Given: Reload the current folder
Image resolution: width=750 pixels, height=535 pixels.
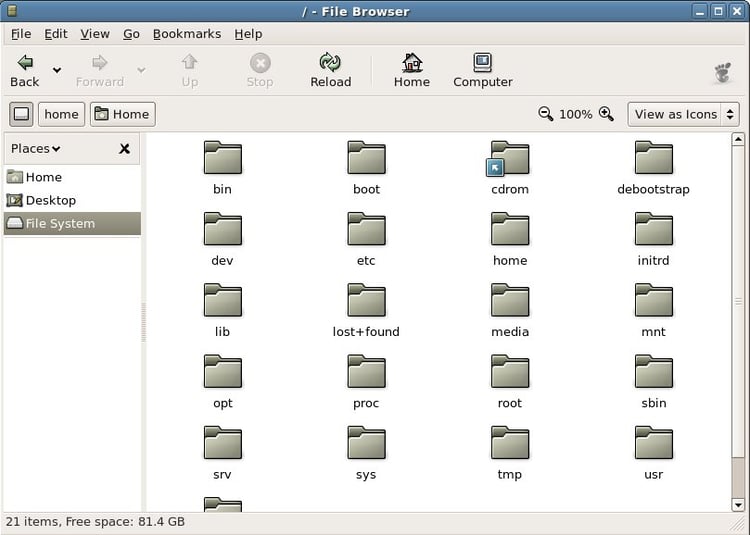Looking at the screenshot, I should tap(331, 70).
